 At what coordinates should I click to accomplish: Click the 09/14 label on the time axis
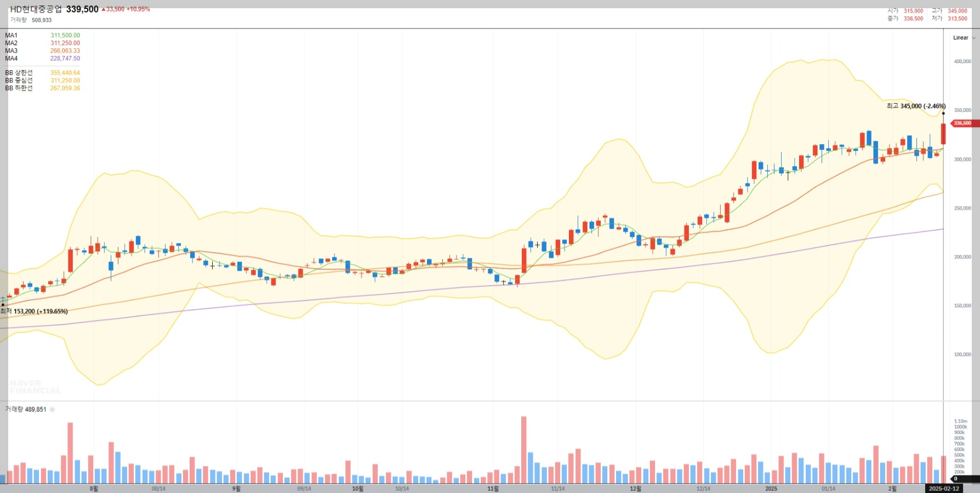point(304,489)
